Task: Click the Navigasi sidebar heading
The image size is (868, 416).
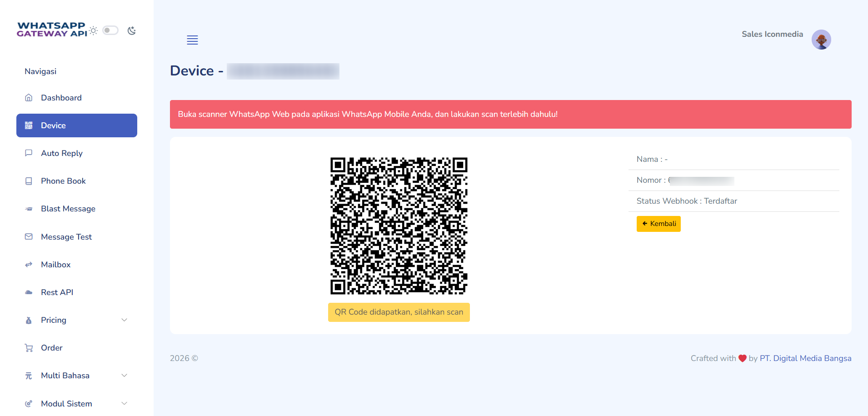Action: click(40, 71)
